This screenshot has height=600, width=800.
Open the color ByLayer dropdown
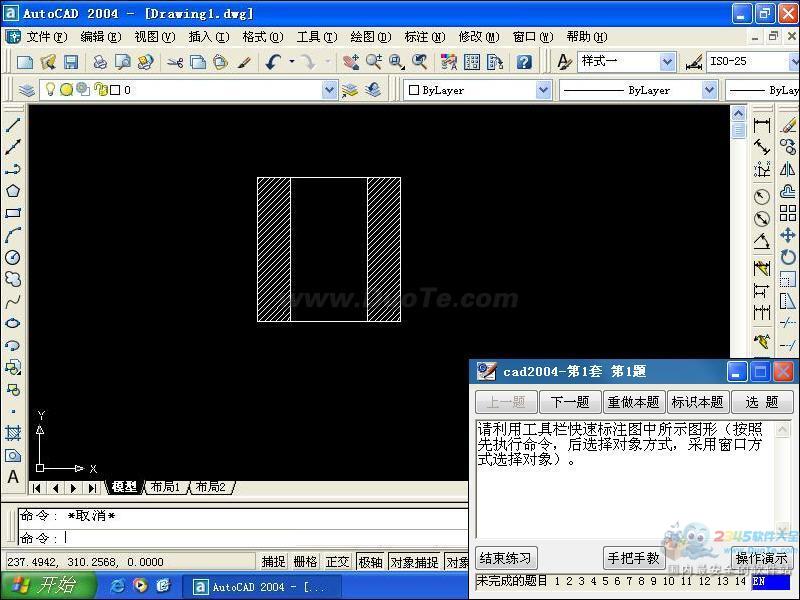pos(543,90)
